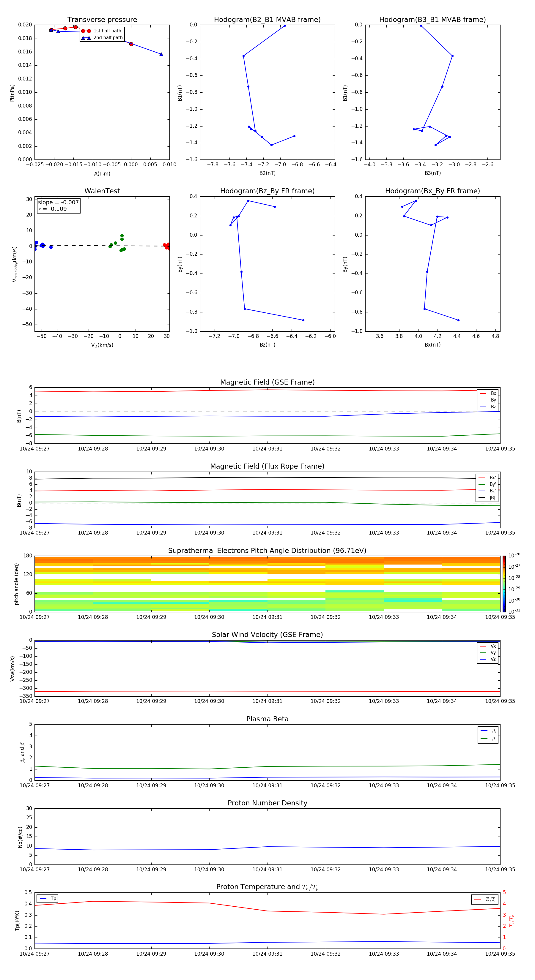This screenshot has width=535, height=980.
Task: Click the "Bz(nT)" x-axis label
Action: click(267, 345)
